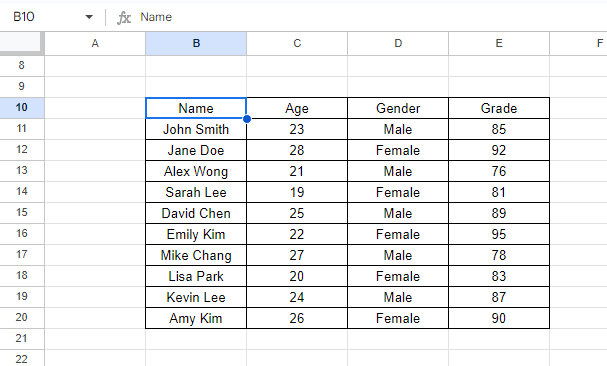This screenshot has height=366, width=607.
Task: Select the John Smith cell
Action: 196,129
